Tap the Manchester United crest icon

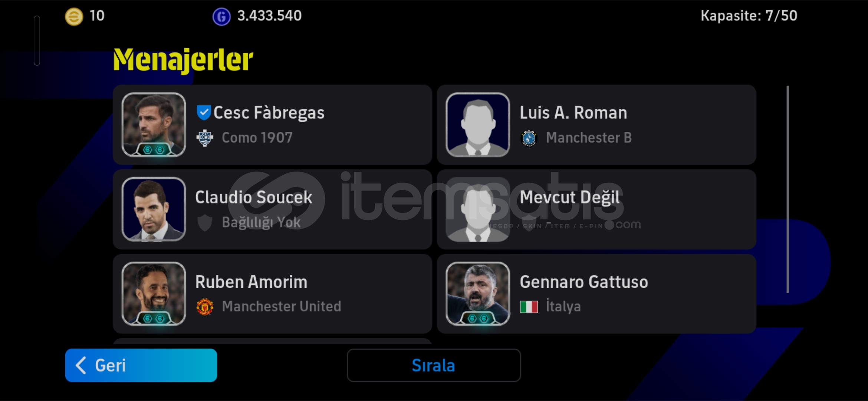coord(205,307)
